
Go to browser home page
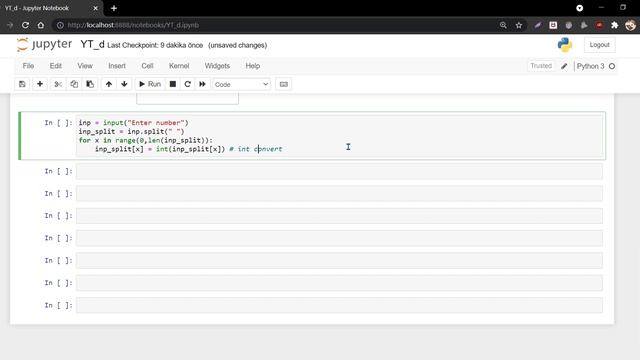[41, 25]
